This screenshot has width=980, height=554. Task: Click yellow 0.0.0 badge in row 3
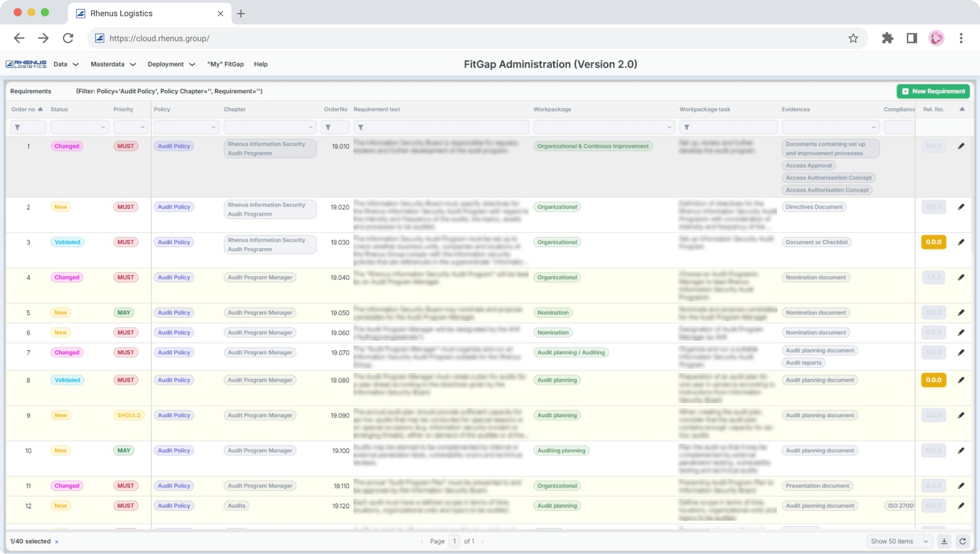(934, 242)
